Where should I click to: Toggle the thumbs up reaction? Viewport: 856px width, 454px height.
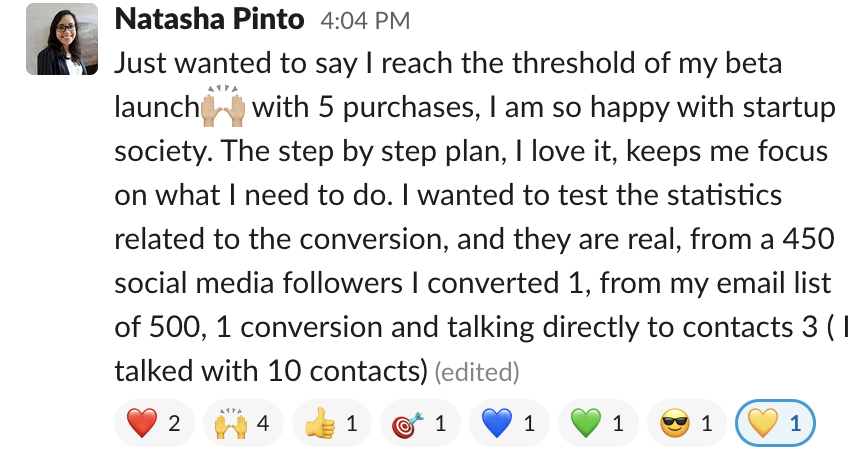tap(332, 423)
